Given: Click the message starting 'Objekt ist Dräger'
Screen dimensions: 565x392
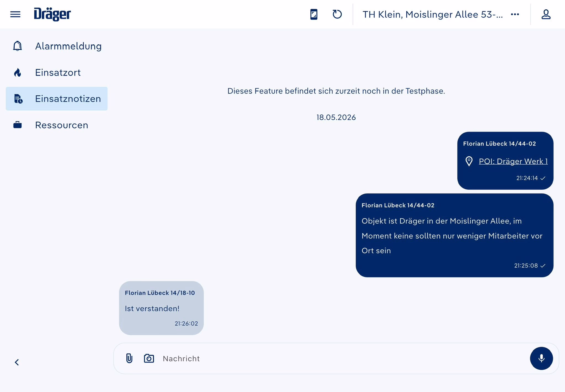Looking at the screenshot, I should tap(452, 236).
